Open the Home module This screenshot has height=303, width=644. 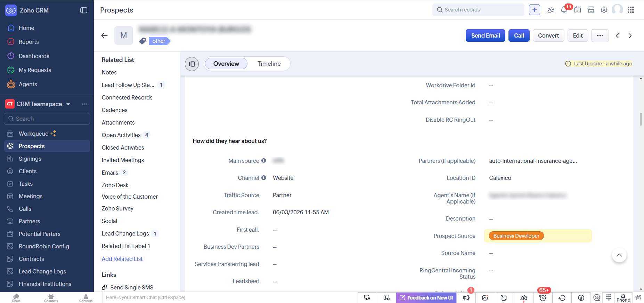[x=26, y=28]
